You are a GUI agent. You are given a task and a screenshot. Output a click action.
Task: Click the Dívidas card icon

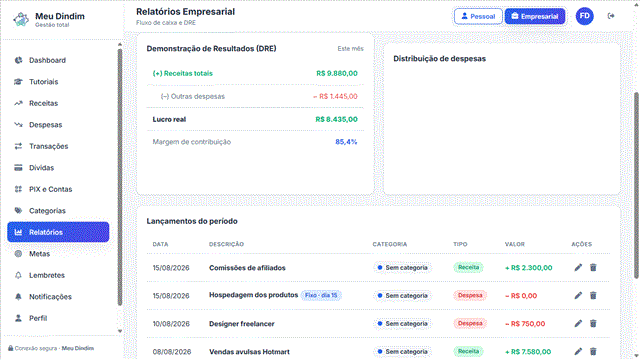pyautogui.click(x=18, y=168)
